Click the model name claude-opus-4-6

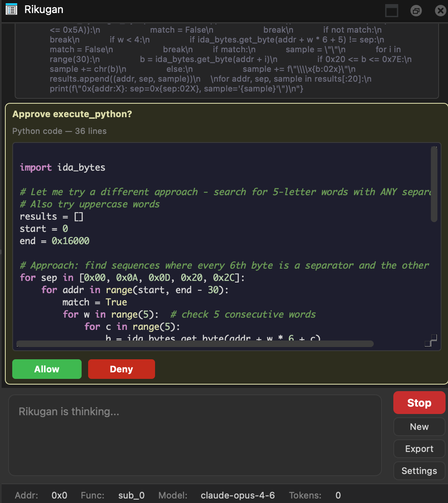238,495
